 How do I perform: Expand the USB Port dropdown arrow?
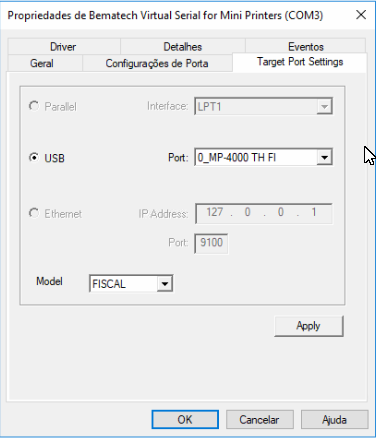click(324, 157)
